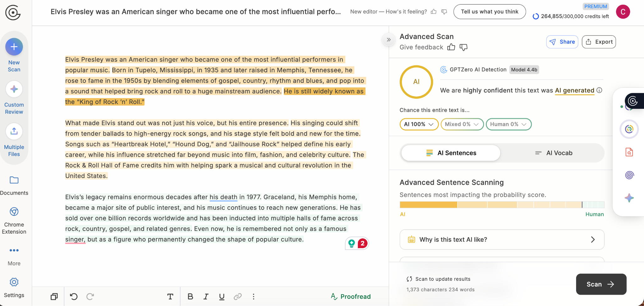Insert a hyperlink using the link icon

point(237,296)
